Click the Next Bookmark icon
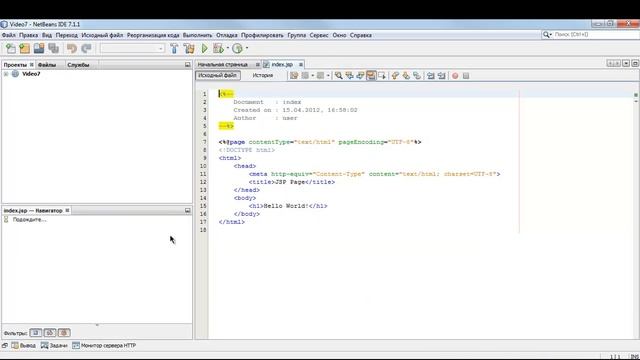 406,76
